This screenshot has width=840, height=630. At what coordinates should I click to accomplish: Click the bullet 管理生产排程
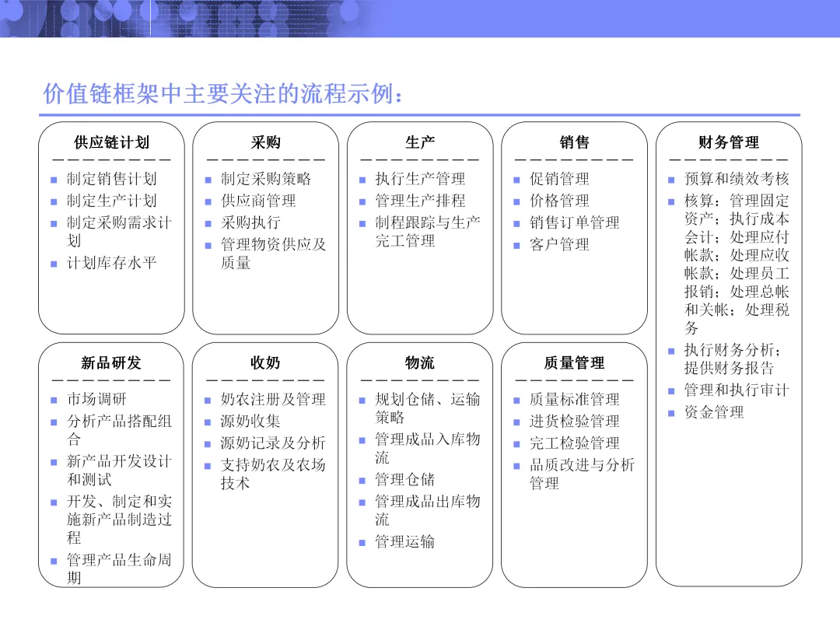coord(420,201)
